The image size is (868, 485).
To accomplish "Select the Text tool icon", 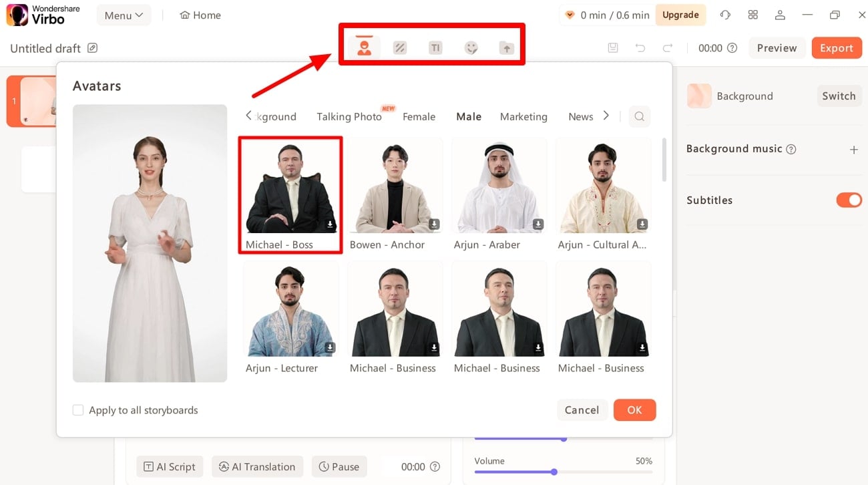I will click(x=435, y=47).
